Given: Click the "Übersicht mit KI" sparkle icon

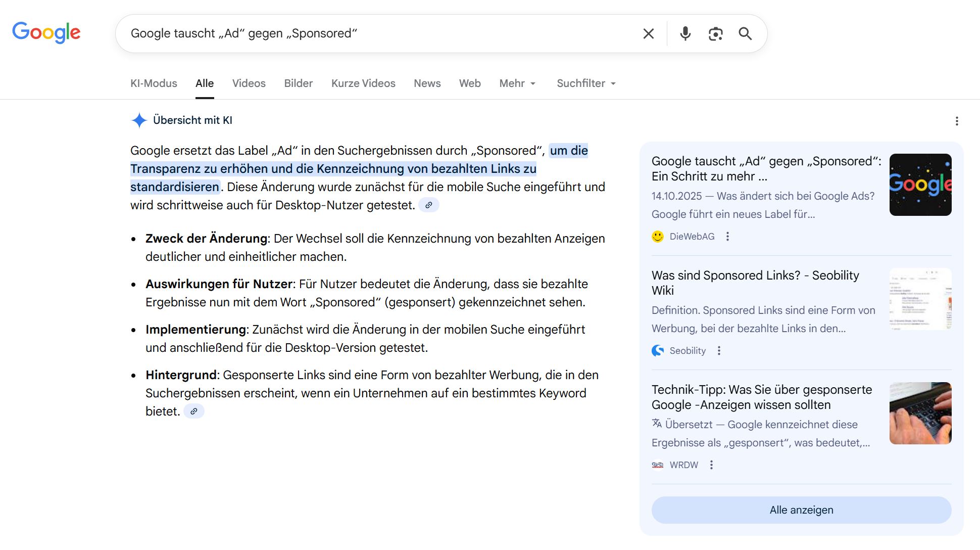Looking at the screenshot, I should pos(138,120).
